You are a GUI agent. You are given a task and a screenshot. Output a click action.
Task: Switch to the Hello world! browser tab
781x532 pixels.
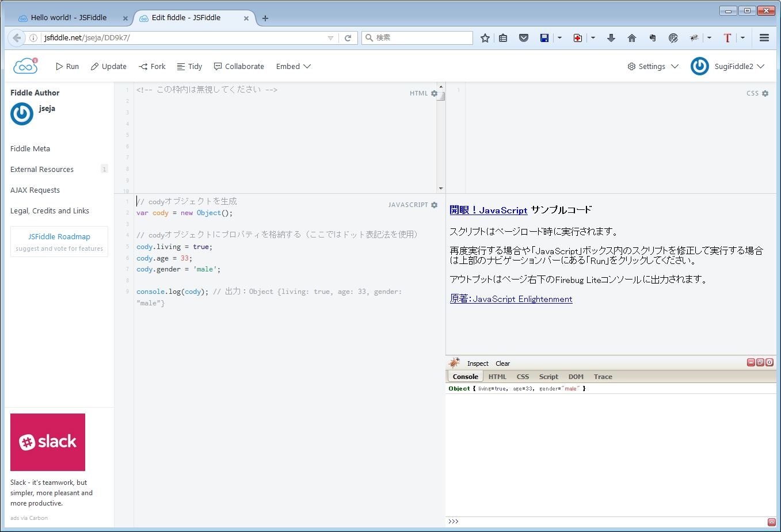click(68, 18)
